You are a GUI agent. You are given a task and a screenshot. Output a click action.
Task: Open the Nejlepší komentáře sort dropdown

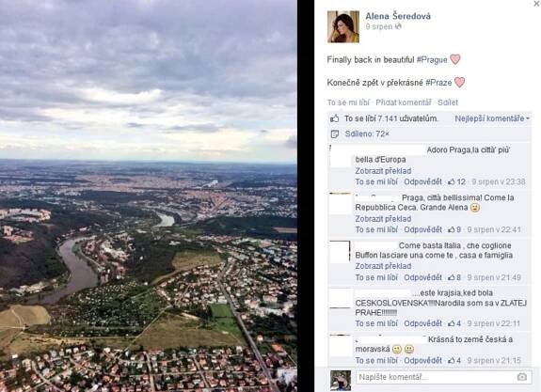coord(492,118)
